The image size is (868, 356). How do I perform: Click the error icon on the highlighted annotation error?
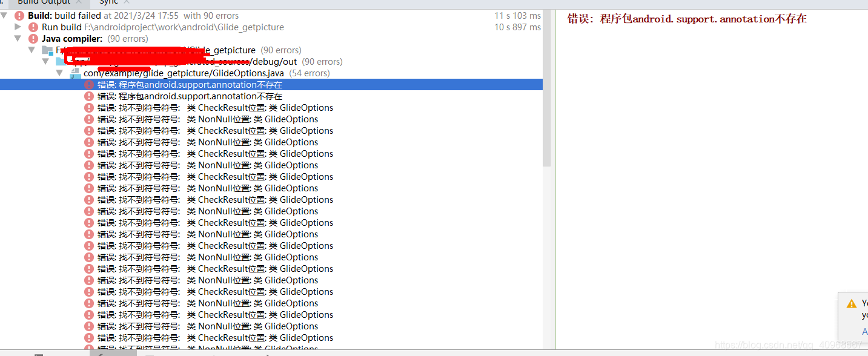click(90, 84)
